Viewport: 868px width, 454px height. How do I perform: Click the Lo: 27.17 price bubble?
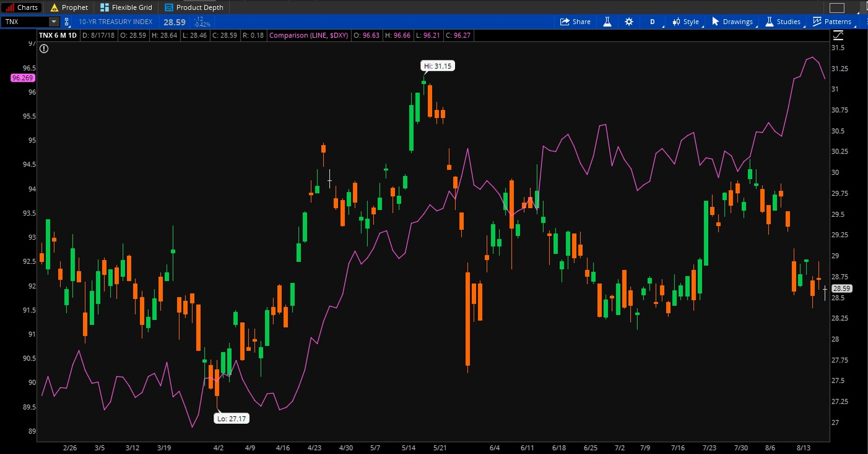pyautogui.click(x=232, y=419)
